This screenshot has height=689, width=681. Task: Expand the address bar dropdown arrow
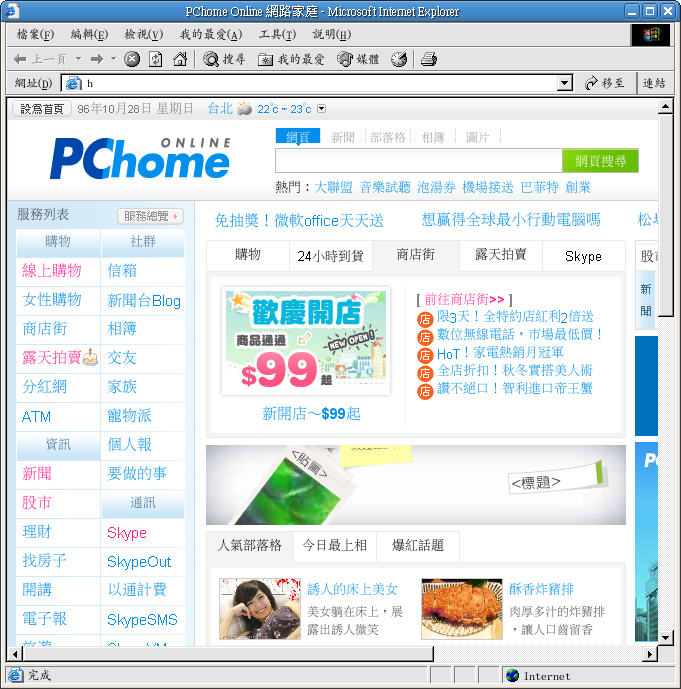[564, 84]
